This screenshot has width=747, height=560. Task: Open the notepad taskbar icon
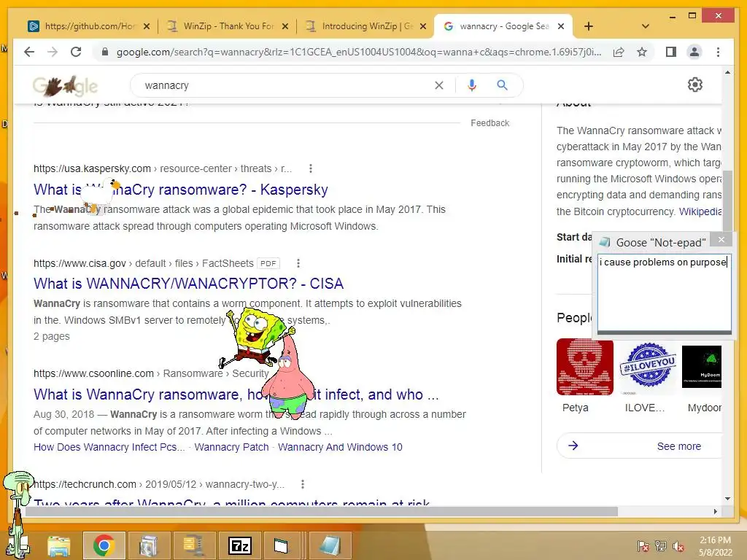click(x=330, y=545)
